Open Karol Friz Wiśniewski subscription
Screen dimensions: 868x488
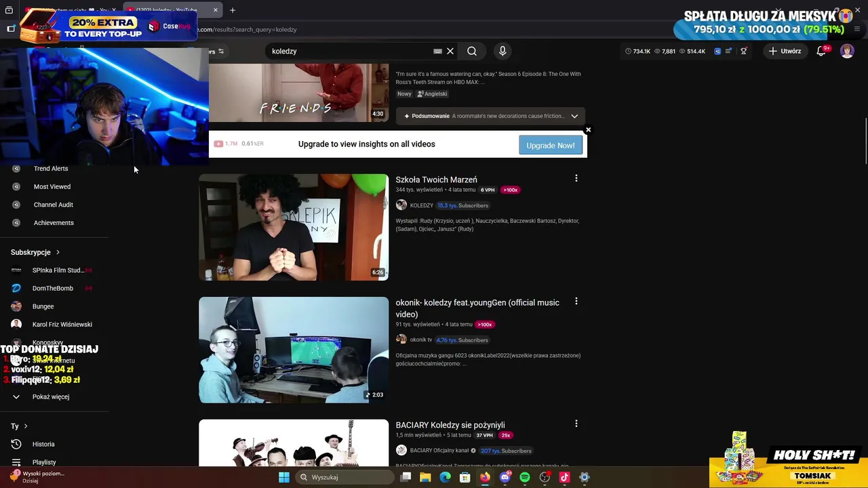[62, 324]
